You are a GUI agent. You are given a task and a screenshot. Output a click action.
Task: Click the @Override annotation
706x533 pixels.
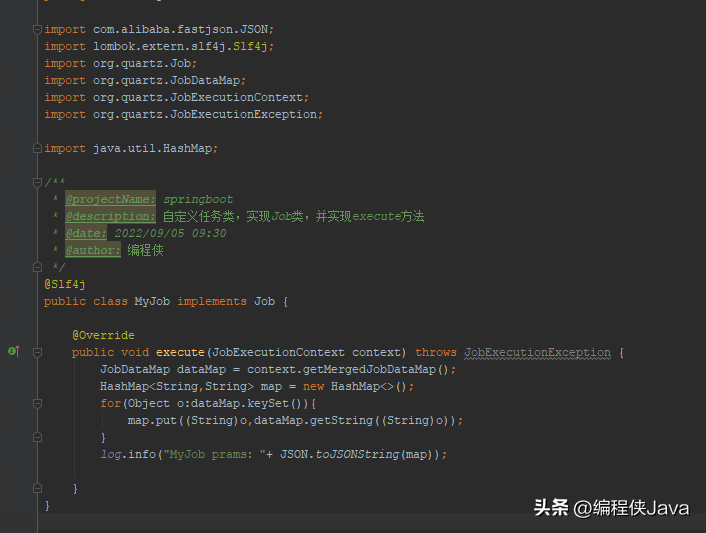[103, 335]
